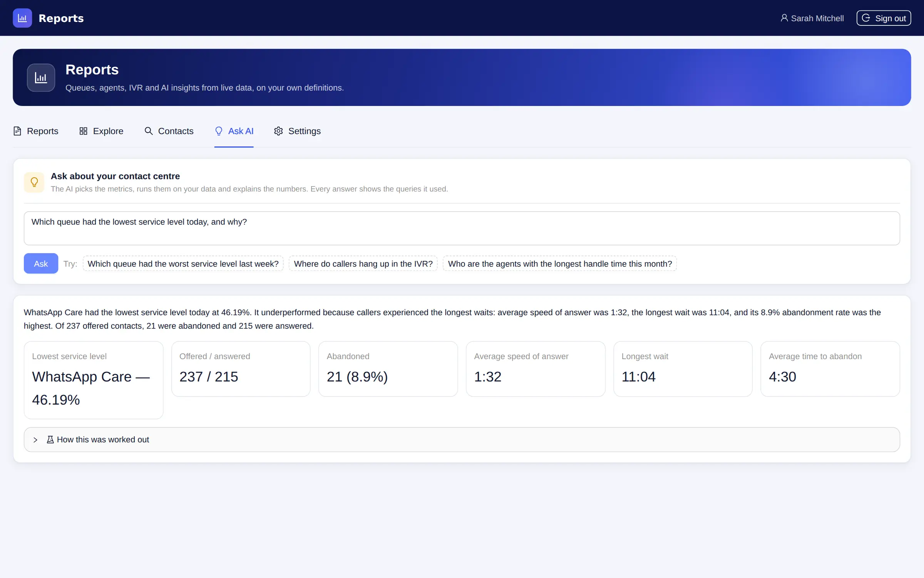The width and height of the screenshot is (924, 578).
Task: Click the '11:04' longest wait value
Action: 638,377
